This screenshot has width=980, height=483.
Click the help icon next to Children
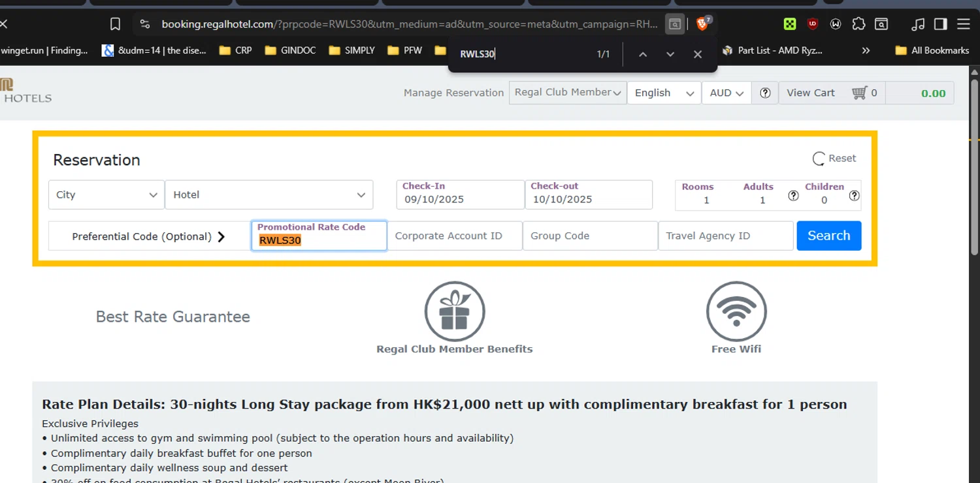click(854, 195)
